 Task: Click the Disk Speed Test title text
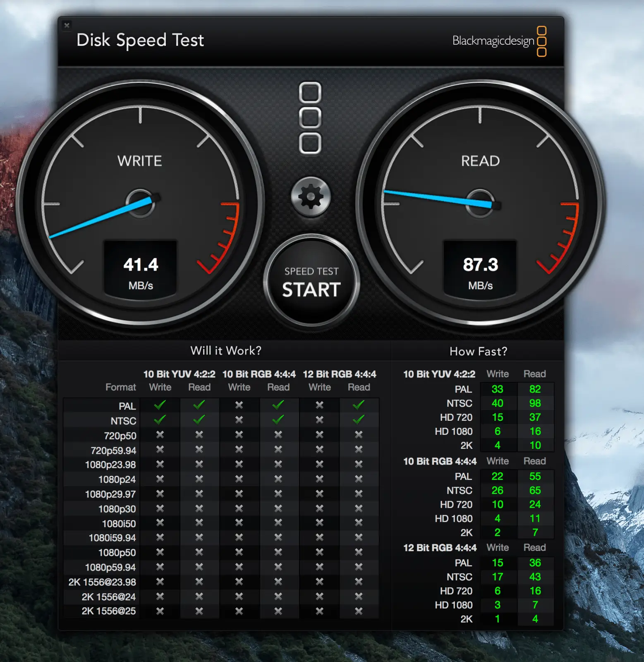140,41
